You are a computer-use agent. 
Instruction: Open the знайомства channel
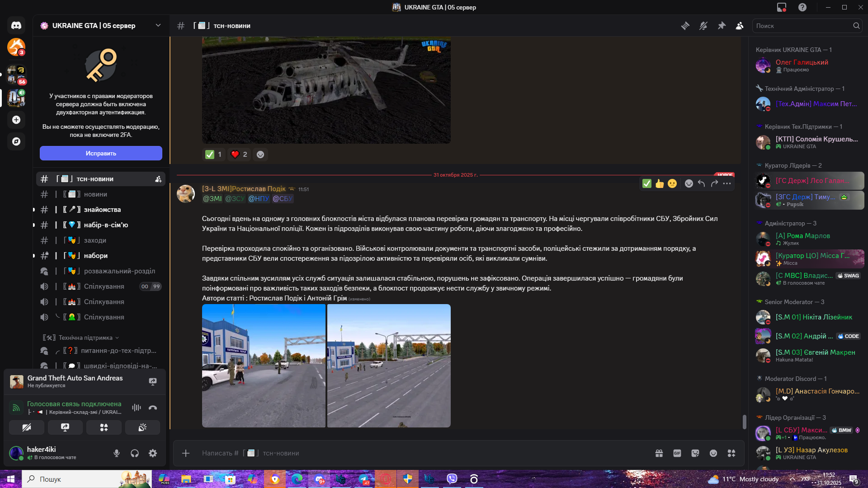point(101,210)
